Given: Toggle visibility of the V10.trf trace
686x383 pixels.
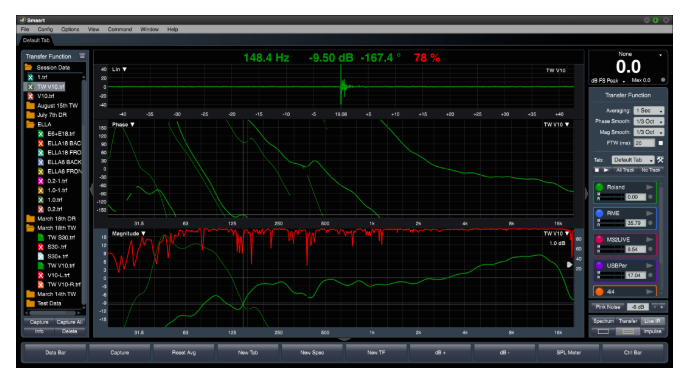Looking at the screenshot, I should [x=30, y=96].
